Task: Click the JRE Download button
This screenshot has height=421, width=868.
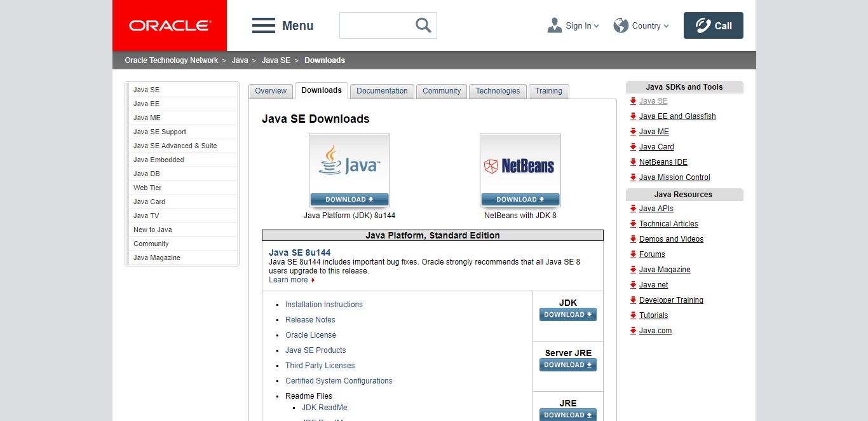Action: (x=568, y=415)
